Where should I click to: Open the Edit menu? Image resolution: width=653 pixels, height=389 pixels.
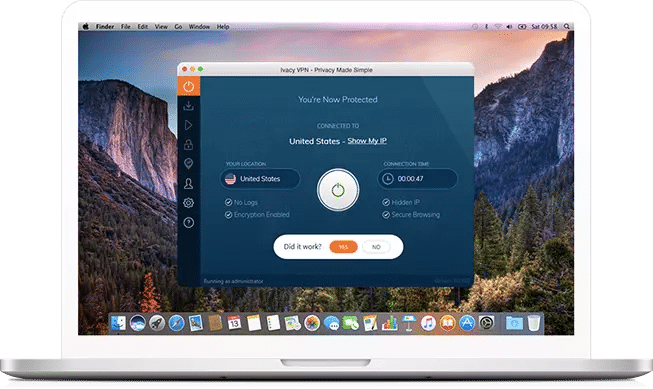[x=143, y=27]
